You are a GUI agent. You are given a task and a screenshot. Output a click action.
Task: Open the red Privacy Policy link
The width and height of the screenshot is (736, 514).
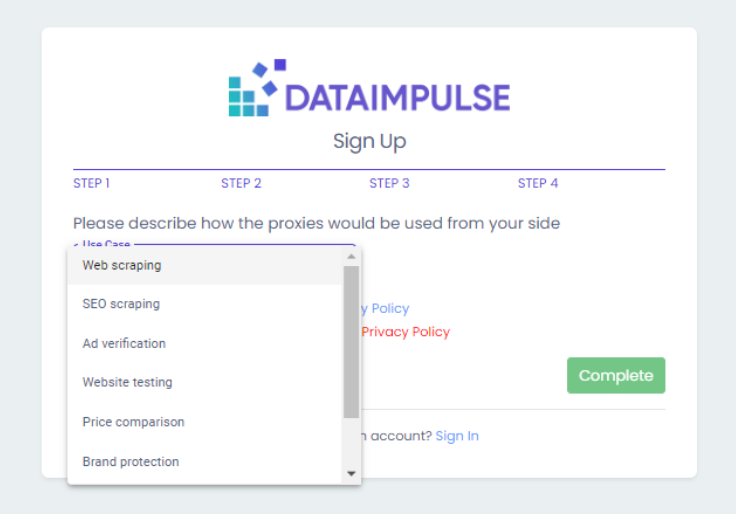click(406, 332)
